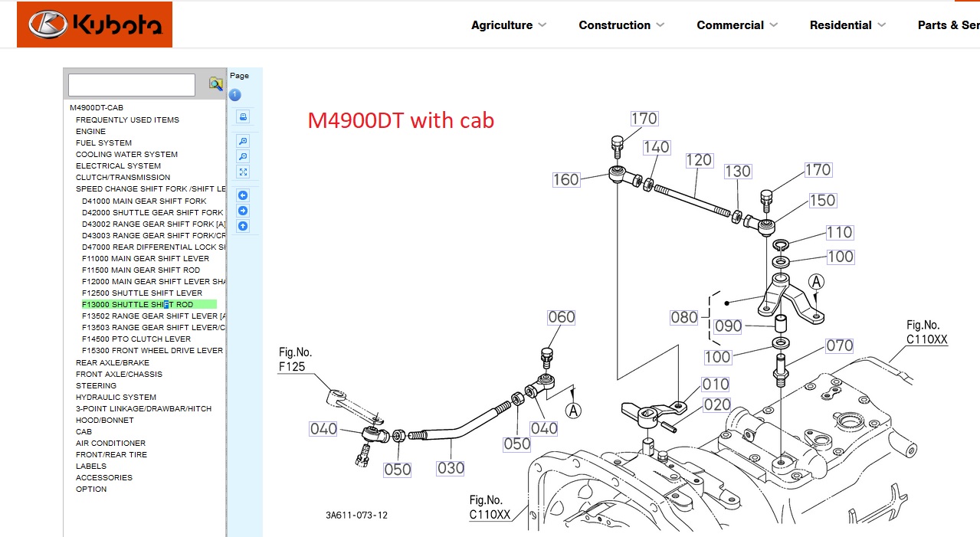This screenshot has height=537, width=980.
Task: Select F11000 MAIN GEAR SHIFT LEVER
Action: click(146, 258)
